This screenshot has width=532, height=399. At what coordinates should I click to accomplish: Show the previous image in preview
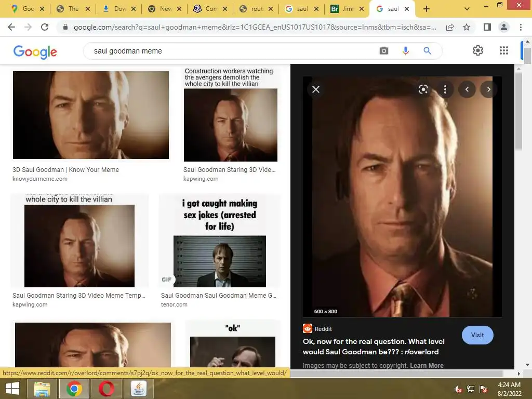[467, 89]
